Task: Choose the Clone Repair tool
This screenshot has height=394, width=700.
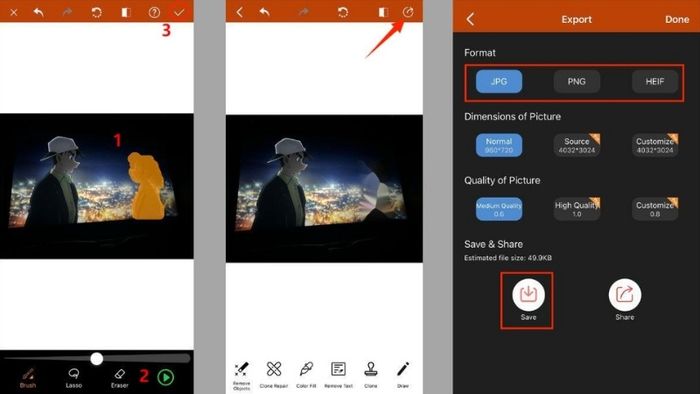Action: tap(274, 375)
